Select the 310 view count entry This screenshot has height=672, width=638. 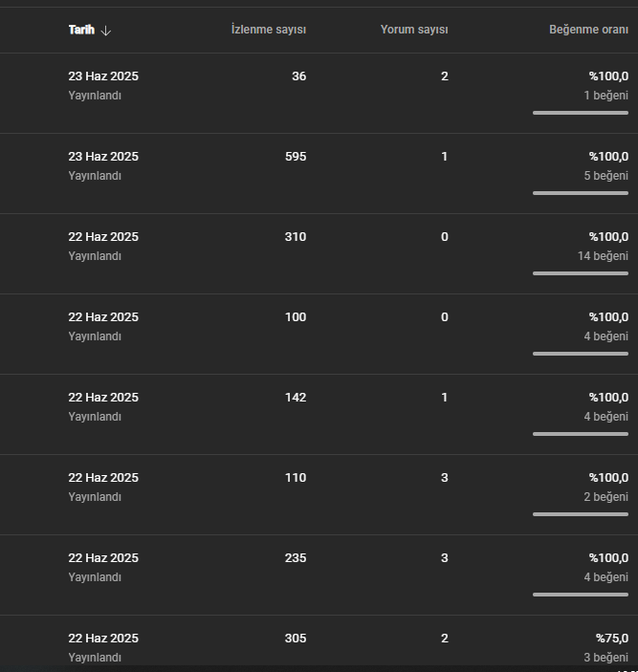pyautogui.click(x=296, y=237)
